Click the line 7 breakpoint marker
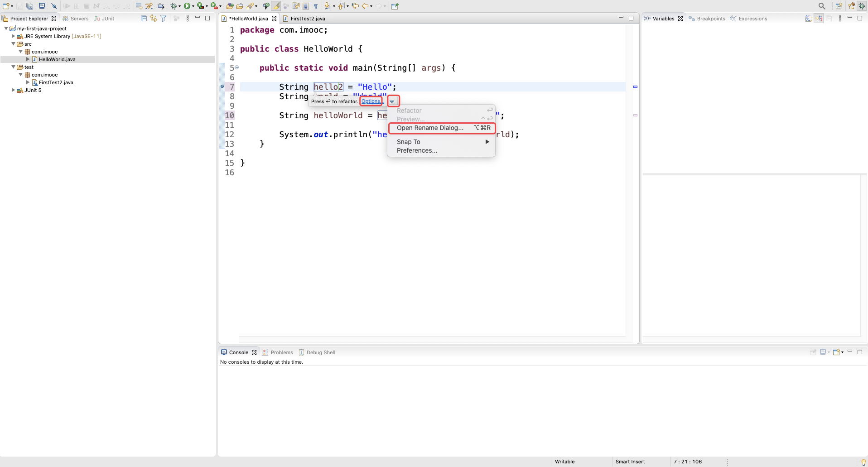This screenshot has height=467, width=868. [x=222, y=86]
